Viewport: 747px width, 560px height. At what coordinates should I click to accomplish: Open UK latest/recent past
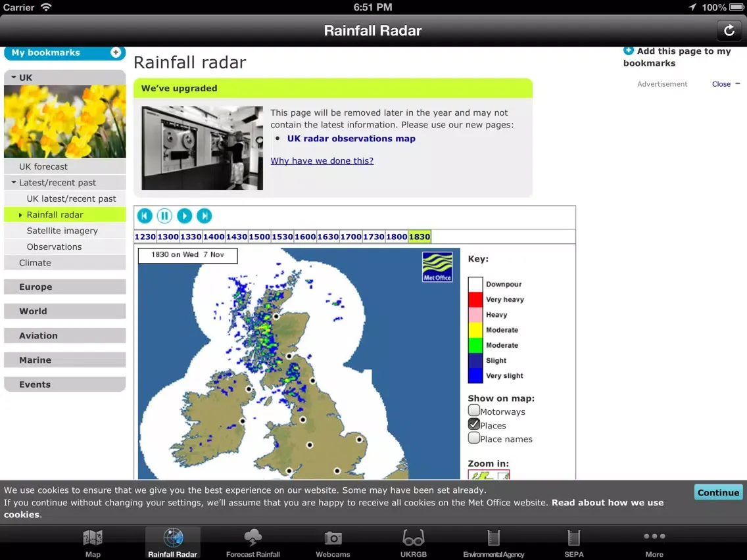[x=65, y=198]
